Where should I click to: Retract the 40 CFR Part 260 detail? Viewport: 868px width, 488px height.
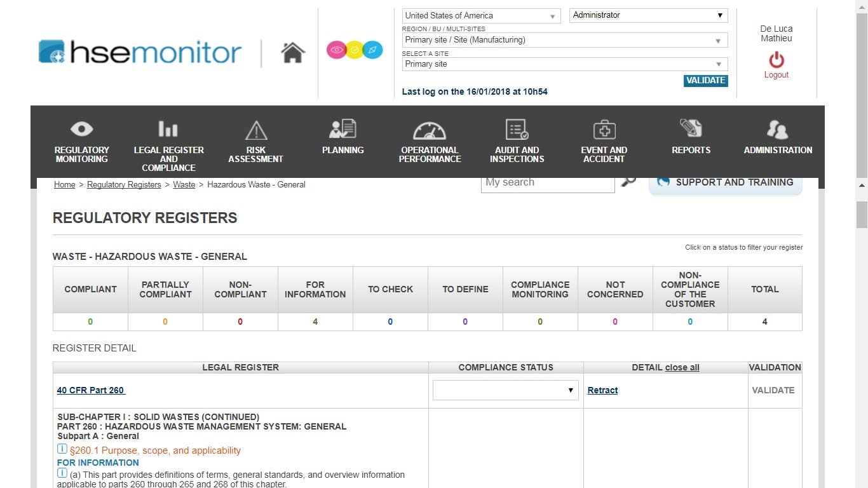point(602,390)
